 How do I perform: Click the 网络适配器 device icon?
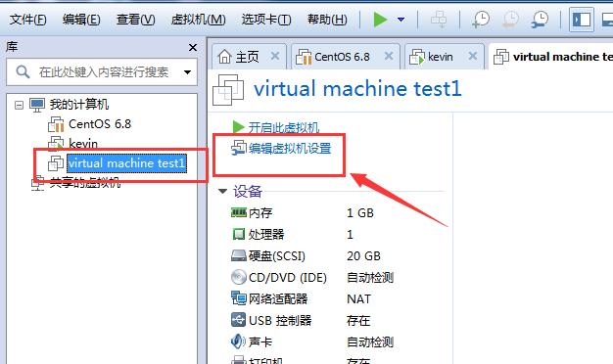coord(239,298)
